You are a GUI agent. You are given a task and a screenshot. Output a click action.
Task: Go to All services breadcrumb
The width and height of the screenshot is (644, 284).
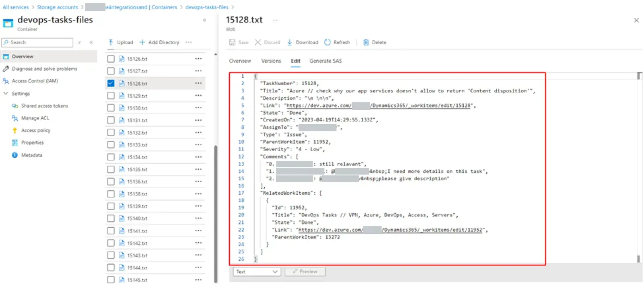tap(16, 7)
